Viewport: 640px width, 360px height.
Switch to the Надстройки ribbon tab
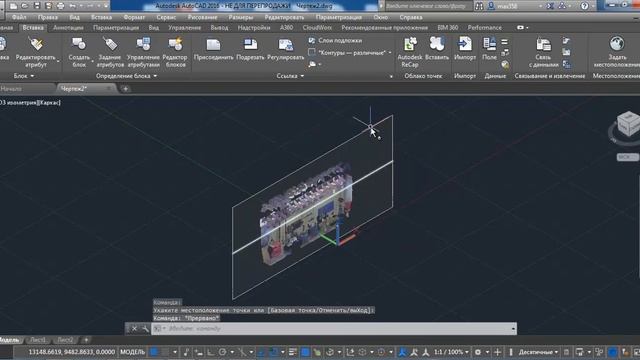254,28
